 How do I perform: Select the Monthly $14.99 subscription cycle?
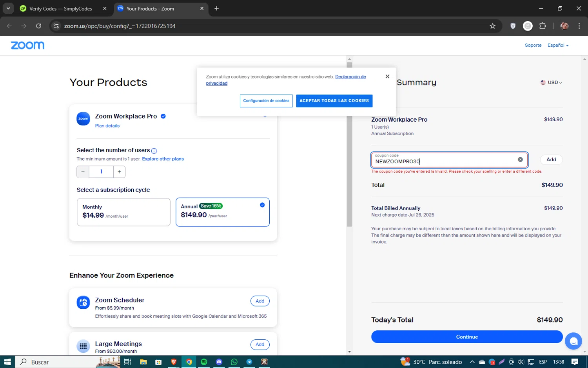click(123, 212)
